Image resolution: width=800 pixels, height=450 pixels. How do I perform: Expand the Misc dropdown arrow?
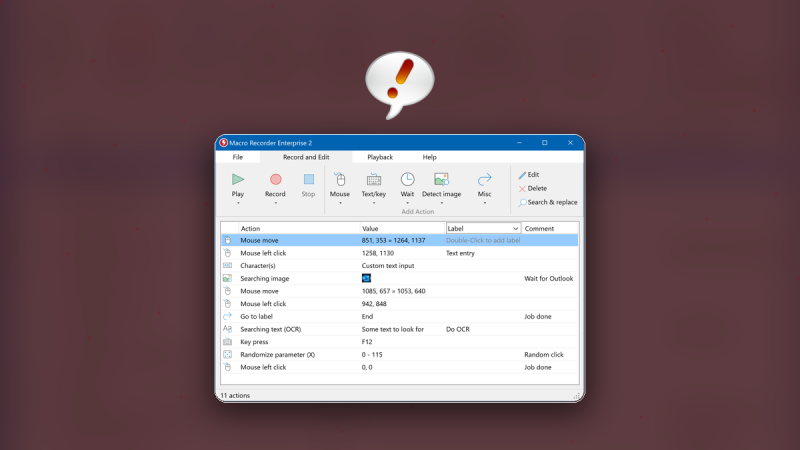[x=485, y=203]
